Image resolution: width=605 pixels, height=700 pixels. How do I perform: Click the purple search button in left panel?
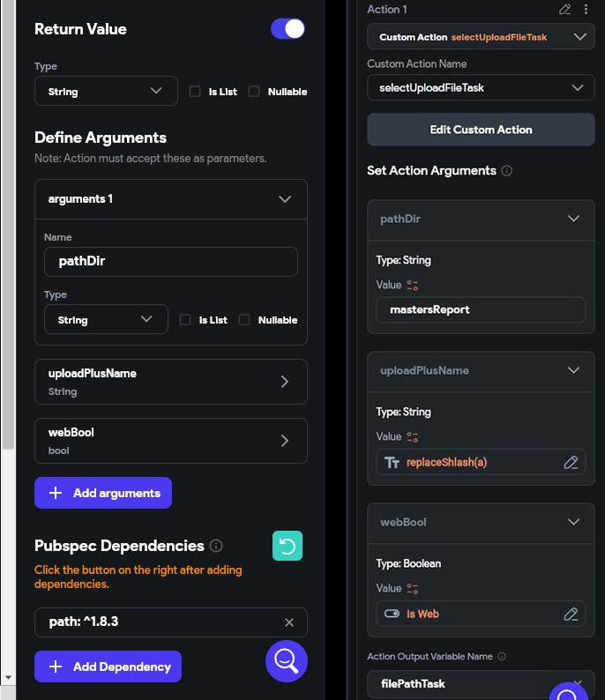tap(286, 661)
